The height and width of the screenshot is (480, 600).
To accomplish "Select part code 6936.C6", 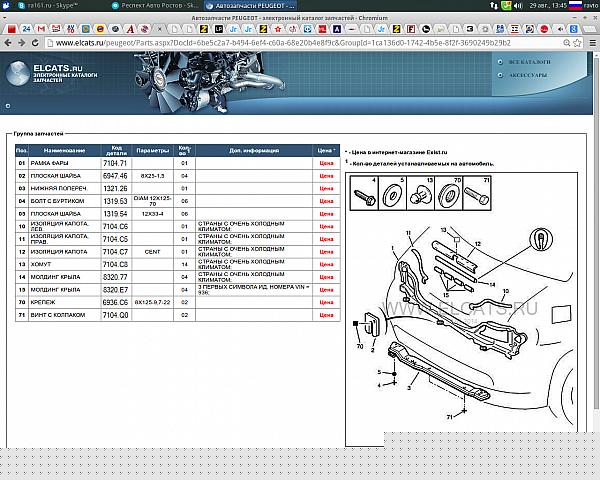I will click(x=115, y=302).
